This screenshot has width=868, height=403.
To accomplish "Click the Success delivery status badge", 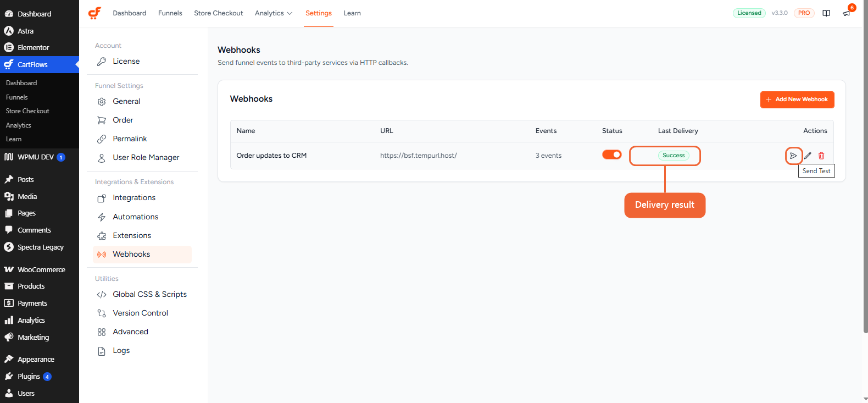I will point(674,156).
